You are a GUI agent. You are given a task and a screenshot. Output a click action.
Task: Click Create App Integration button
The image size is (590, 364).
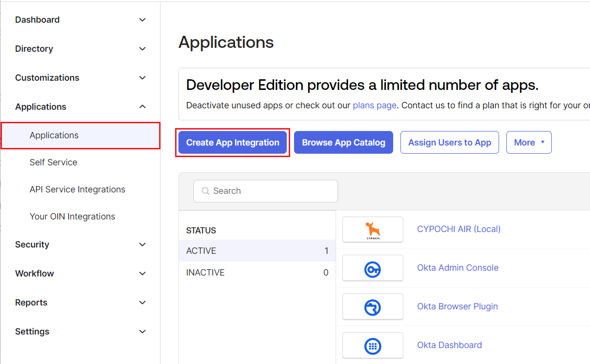[x=233, y=143]
